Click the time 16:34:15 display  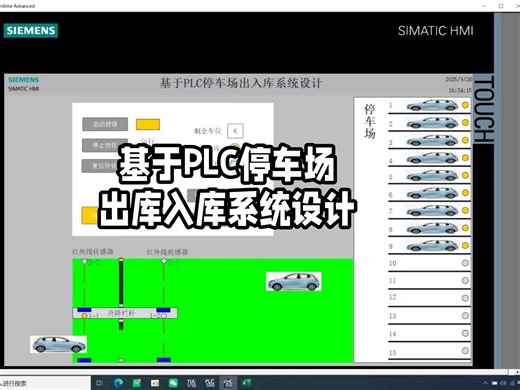point(460,90)
